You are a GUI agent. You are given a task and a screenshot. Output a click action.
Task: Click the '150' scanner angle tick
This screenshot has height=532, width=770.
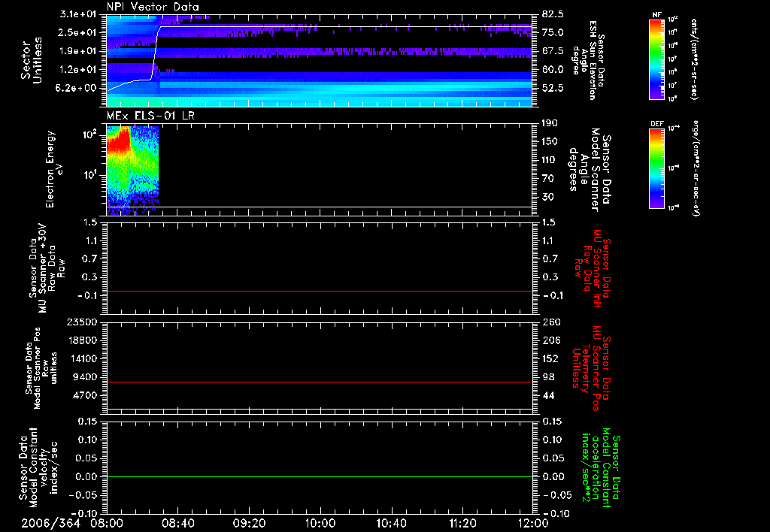pyautogui.click(x=550, y=142)
